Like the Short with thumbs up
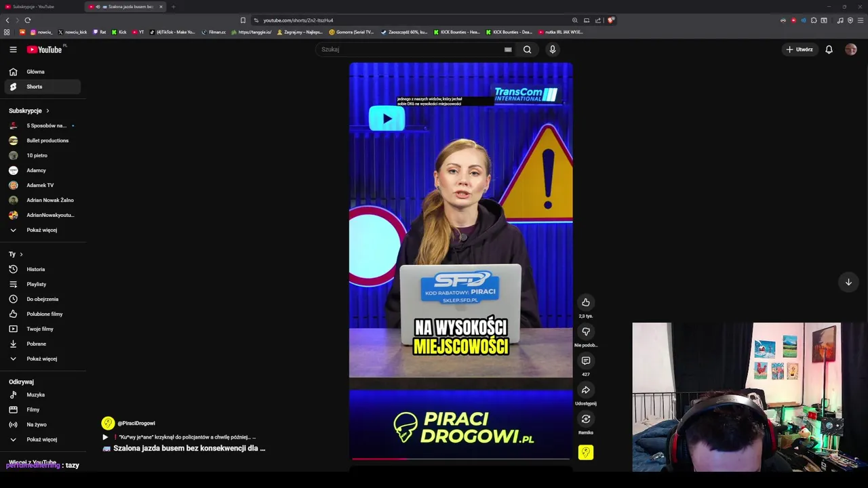This screenshot has height=488, width=868. [x=586, y=302]
